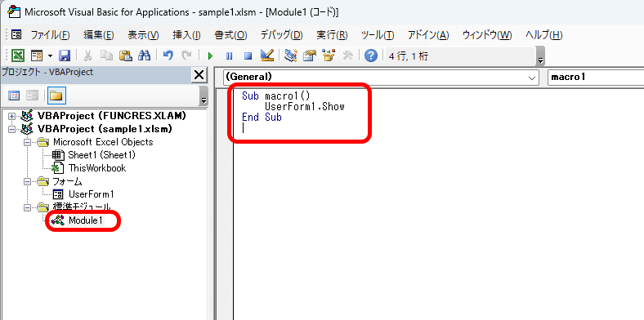
Task: Undo the last action with the Undo arrow
Action: (168, 56)
